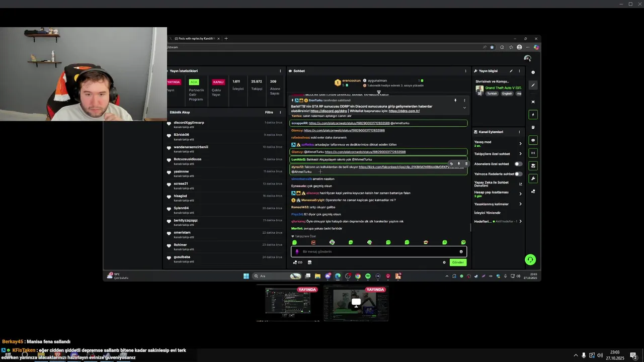The width and height of the screenshot is (644, 362).
Task: Pin the hovered dyrox12 chat message
Action: point(458,164)
